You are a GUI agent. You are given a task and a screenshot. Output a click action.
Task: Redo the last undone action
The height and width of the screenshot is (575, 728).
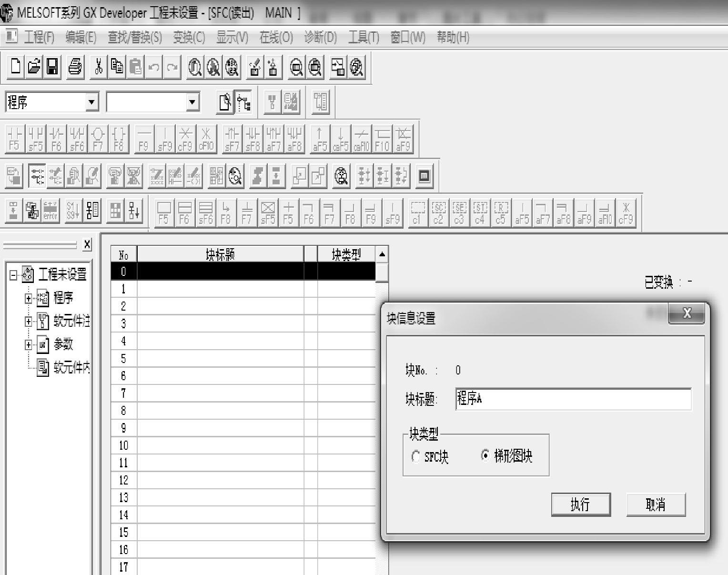click(x=172, y=66)
